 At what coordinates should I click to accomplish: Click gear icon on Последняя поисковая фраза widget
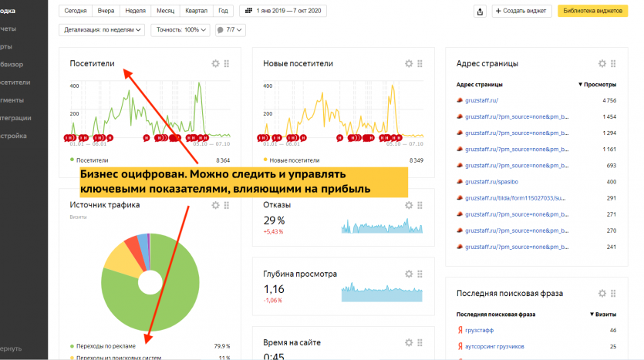602,293
